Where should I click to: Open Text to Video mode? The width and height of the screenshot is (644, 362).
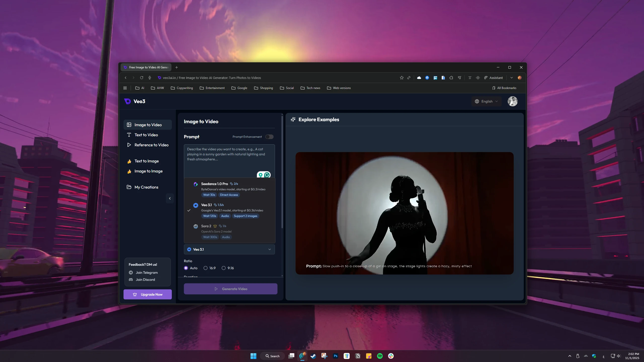coord(146,135)
